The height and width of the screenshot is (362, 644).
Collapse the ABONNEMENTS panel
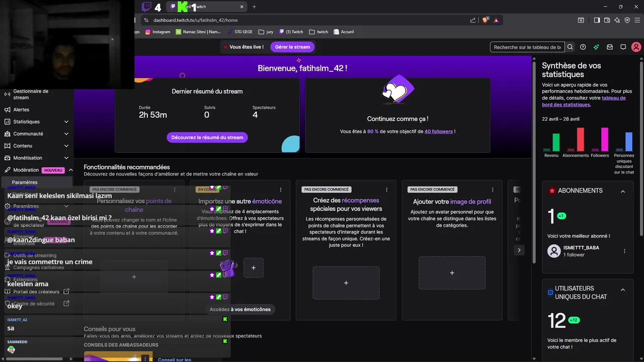[623, 191]
